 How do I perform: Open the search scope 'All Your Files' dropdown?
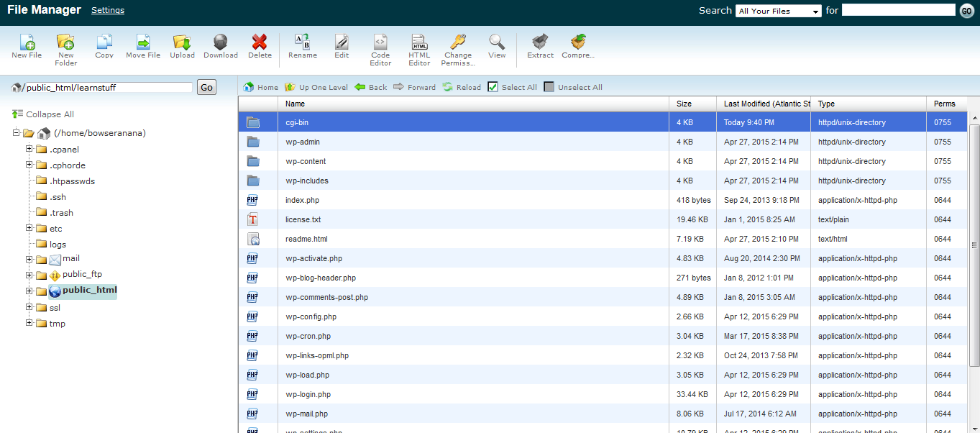(778, 11)
